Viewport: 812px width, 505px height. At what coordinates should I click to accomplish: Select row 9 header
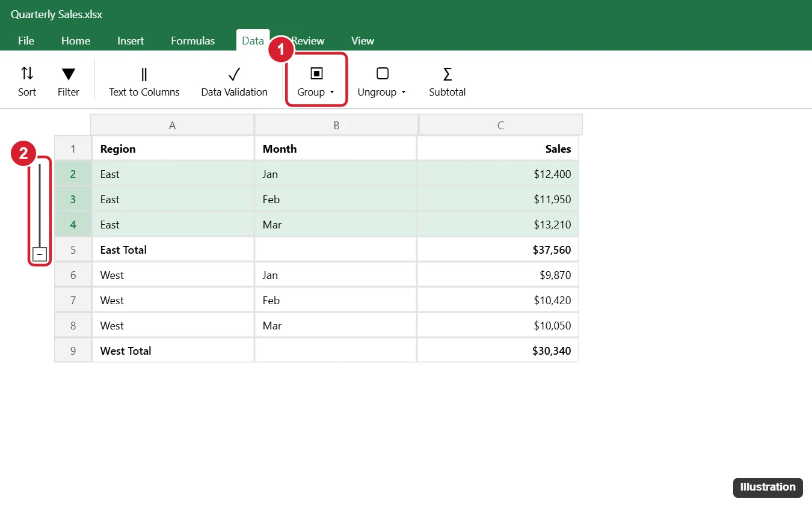click(x=73, y=350)
